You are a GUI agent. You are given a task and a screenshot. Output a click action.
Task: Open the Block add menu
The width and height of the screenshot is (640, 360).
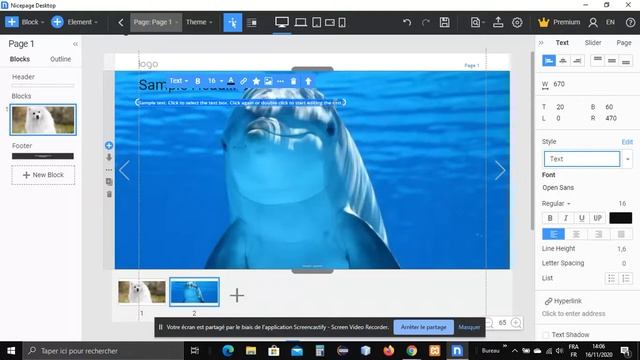click(24, 22)
